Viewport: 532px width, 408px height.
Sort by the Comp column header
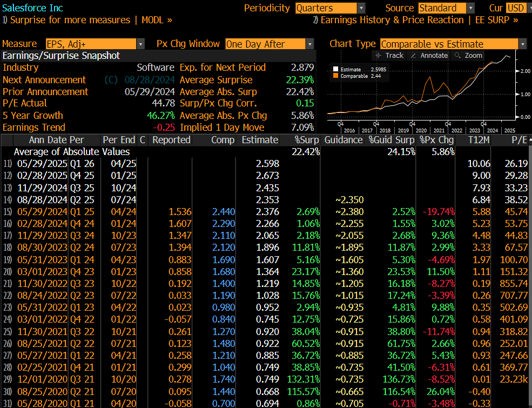pyautogui.click(x=223, y=140)
